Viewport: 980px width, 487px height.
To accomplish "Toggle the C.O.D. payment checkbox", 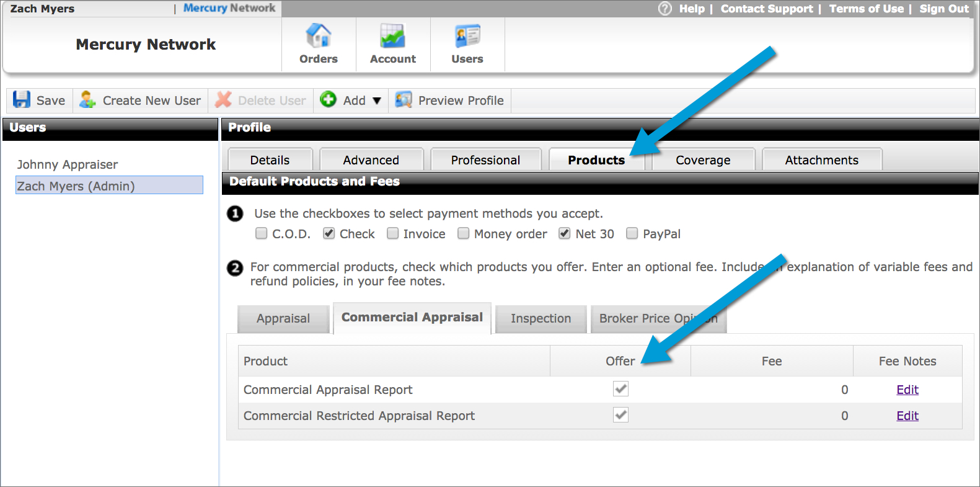I will click(x=262, y=233).
